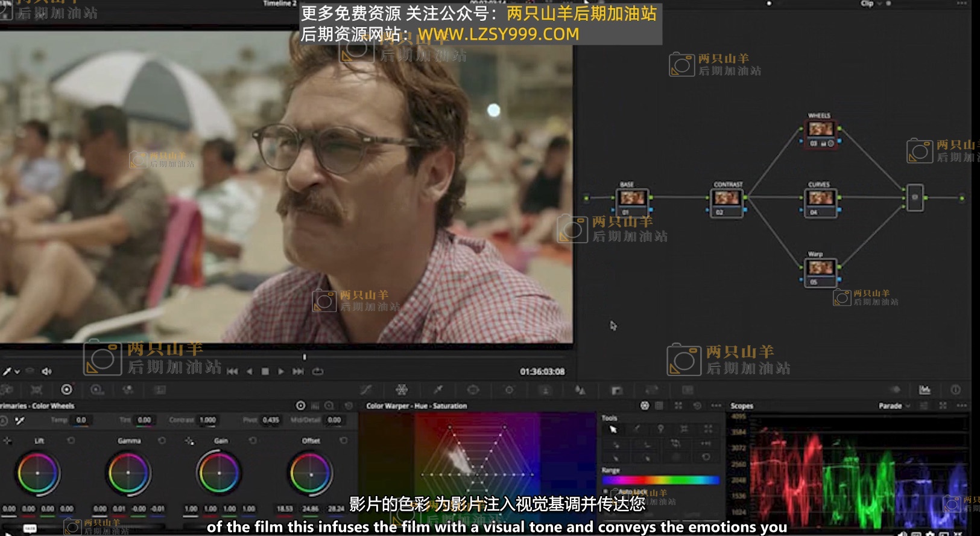This screenshot has width=980, height=536.
Task: Toggle Auto Lock option in Color Warper
Action: pyautogui.click(x=606, y=492)
